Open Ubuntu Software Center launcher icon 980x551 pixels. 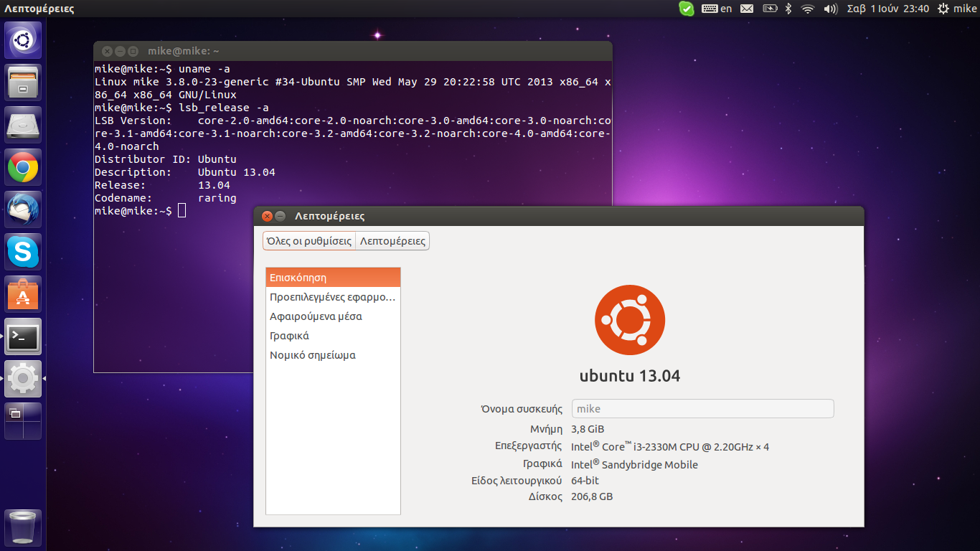pos(23,294)
